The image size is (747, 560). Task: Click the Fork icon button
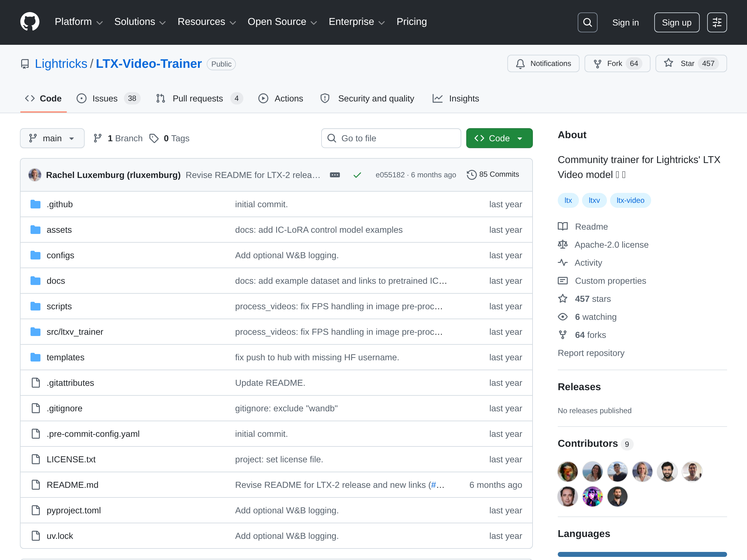(597, 64)
